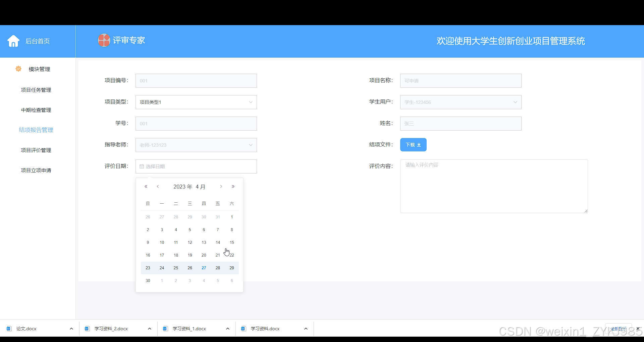Viewport: 644px width, 342px height.
Task: Select May 6 in calendar's last row
Action: (232, 281)
